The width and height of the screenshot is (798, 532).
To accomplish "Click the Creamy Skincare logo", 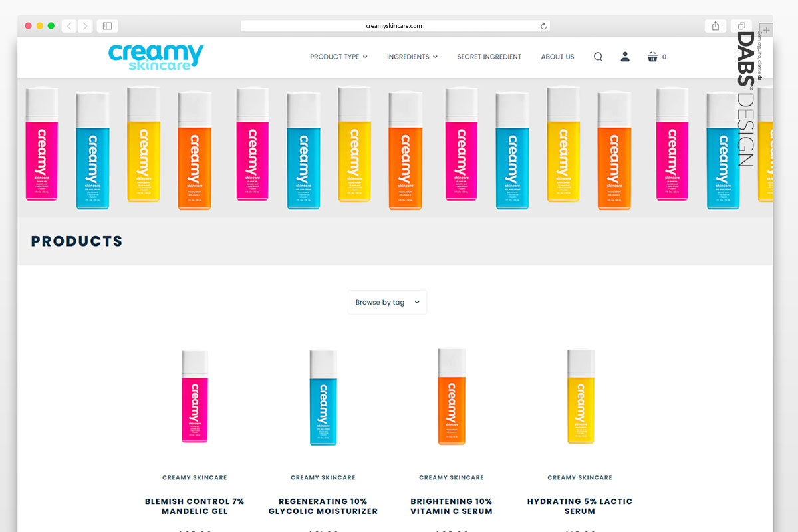I will pyautogui.click(x=156, y=57).
